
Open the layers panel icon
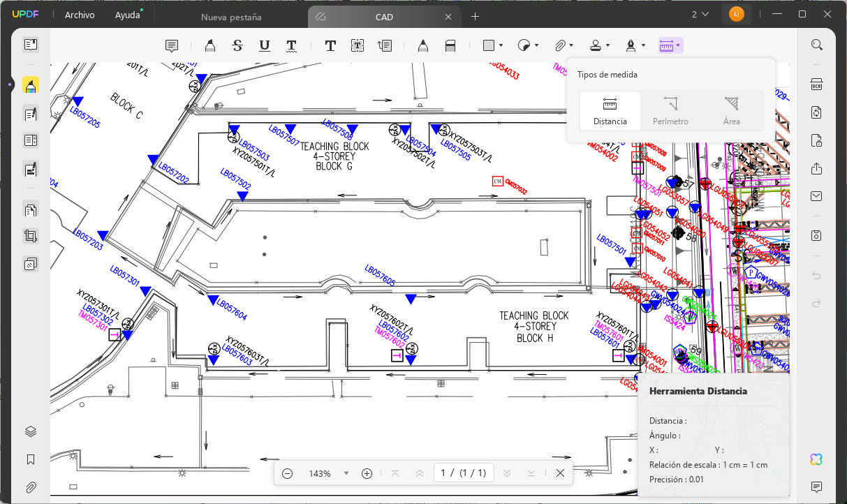pyautogui.click(x=31, y=431)
